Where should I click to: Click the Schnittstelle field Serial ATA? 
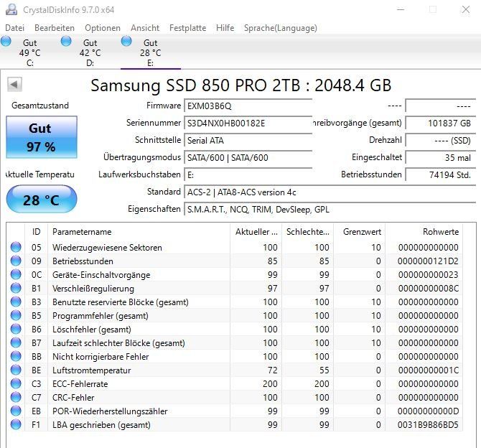point(248,141)
